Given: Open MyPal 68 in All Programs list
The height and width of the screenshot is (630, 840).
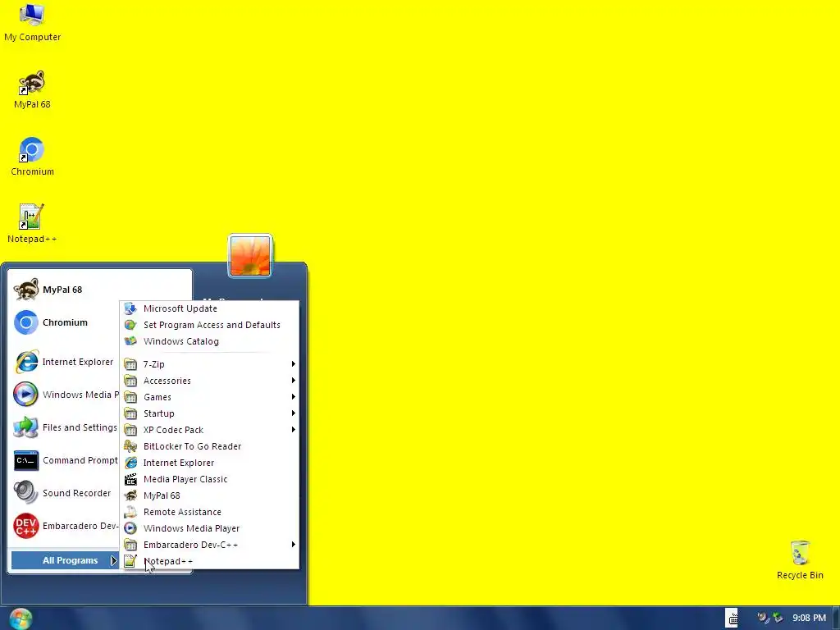Looking at the screenshot, I should click(x=210, y=495).
